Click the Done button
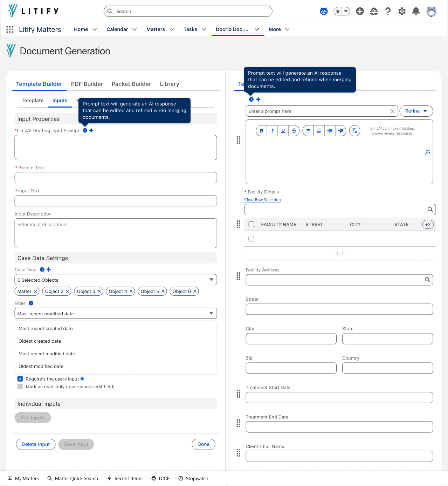This screenshot has width=448, height=486. click(x=204, y=444)
